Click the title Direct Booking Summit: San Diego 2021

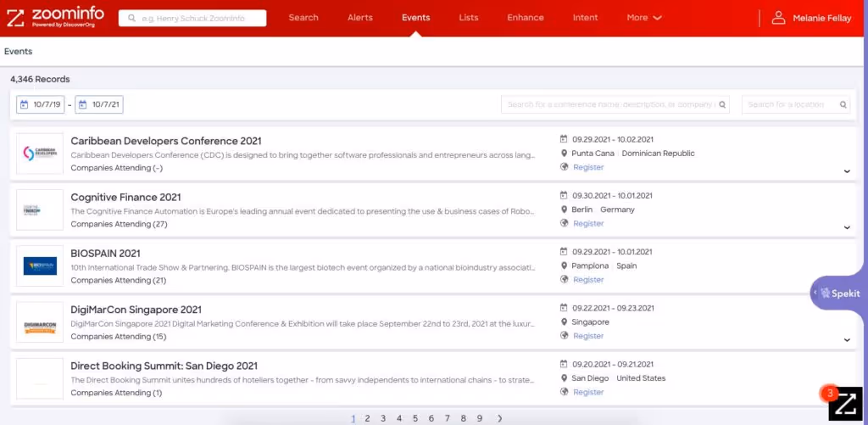click(164, 366)
